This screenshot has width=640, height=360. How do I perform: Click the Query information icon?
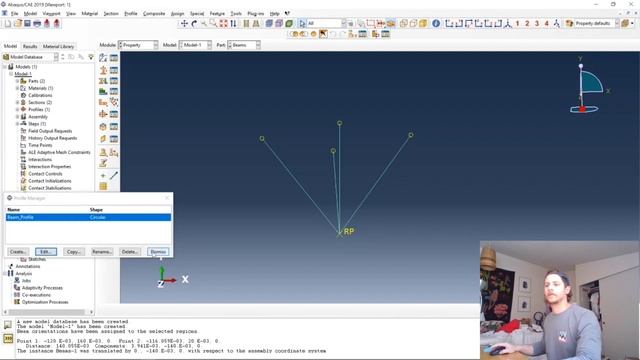pyautogui.click(x=436, y=24)
